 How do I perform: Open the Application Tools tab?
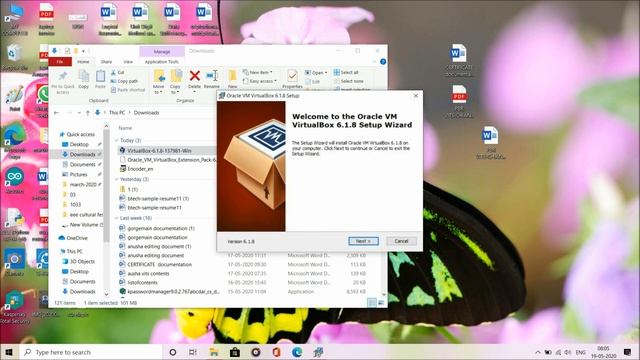click(162, 62)
